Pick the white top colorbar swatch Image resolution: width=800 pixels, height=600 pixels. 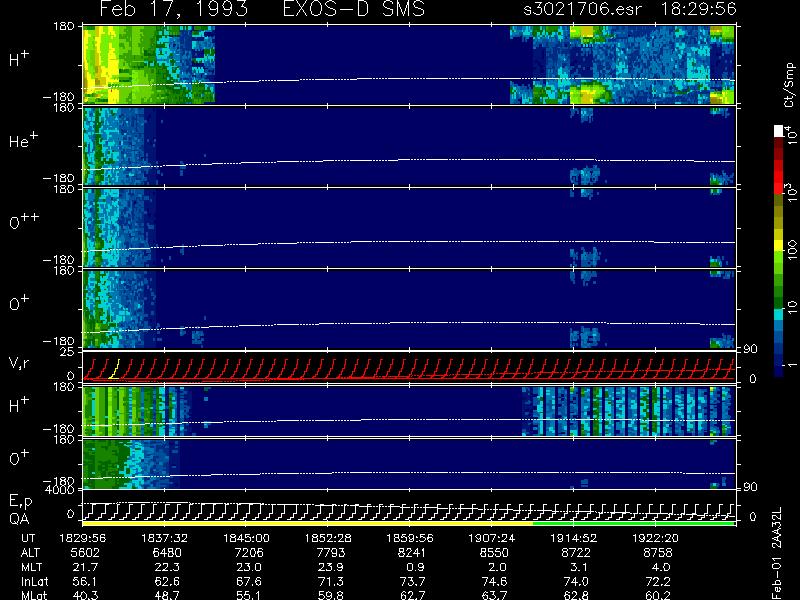(x=779, y=131)
